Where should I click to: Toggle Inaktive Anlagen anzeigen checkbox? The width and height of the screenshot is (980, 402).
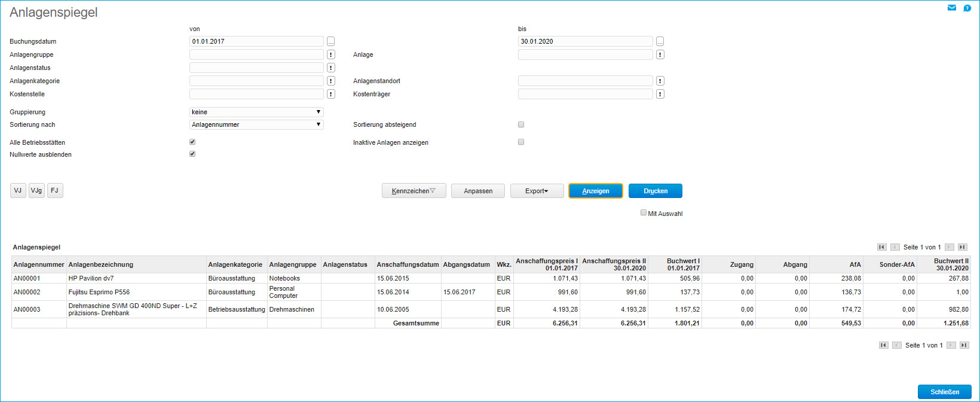[x=521, y=142]
